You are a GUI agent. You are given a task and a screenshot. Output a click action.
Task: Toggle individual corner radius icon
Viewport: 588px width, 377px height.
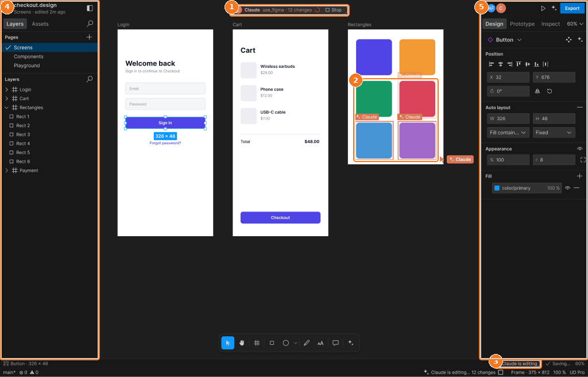click(583, 160)
